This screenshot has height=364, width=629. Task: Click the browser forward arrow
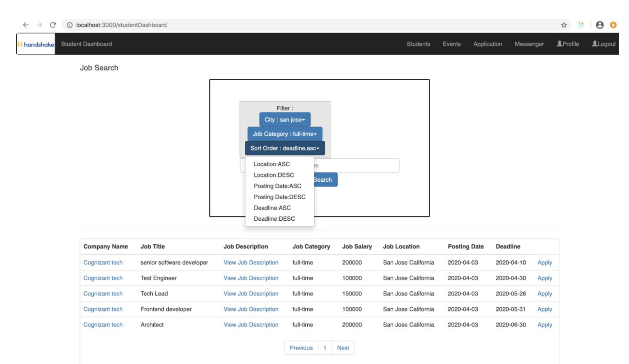pyautogui.click(x=39, y=25)
